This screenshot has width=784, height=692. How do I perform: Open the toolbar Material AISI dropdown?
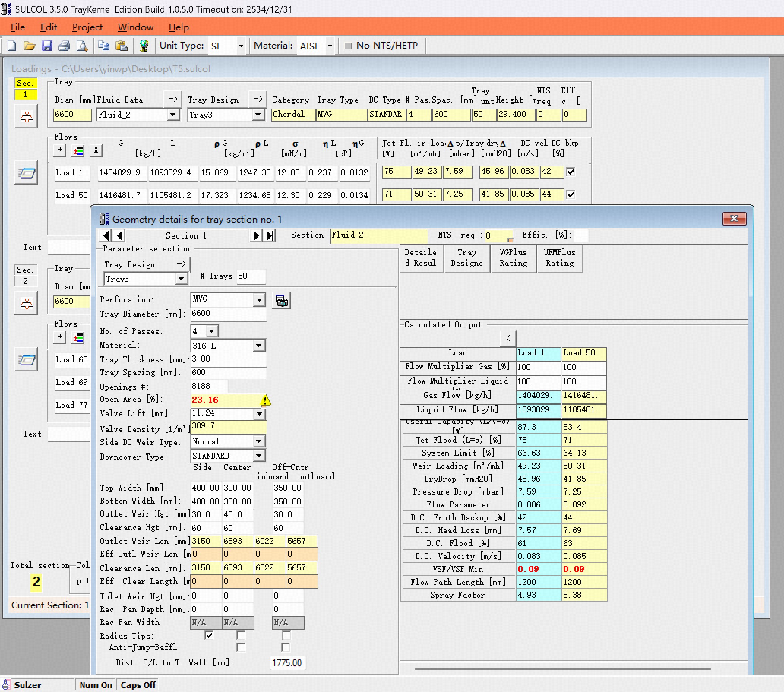tap(330, 46)
